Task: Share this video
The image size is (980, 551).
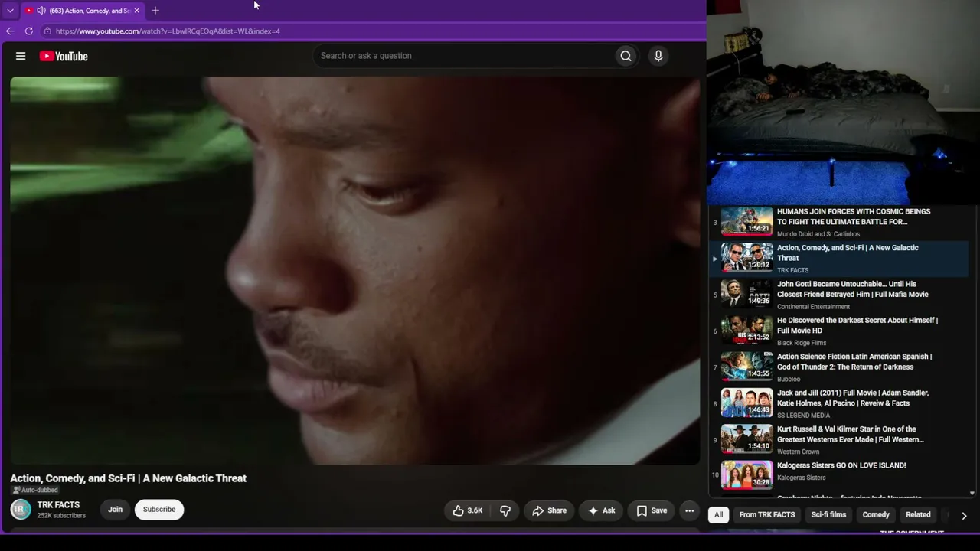Action: pos(550,510)
